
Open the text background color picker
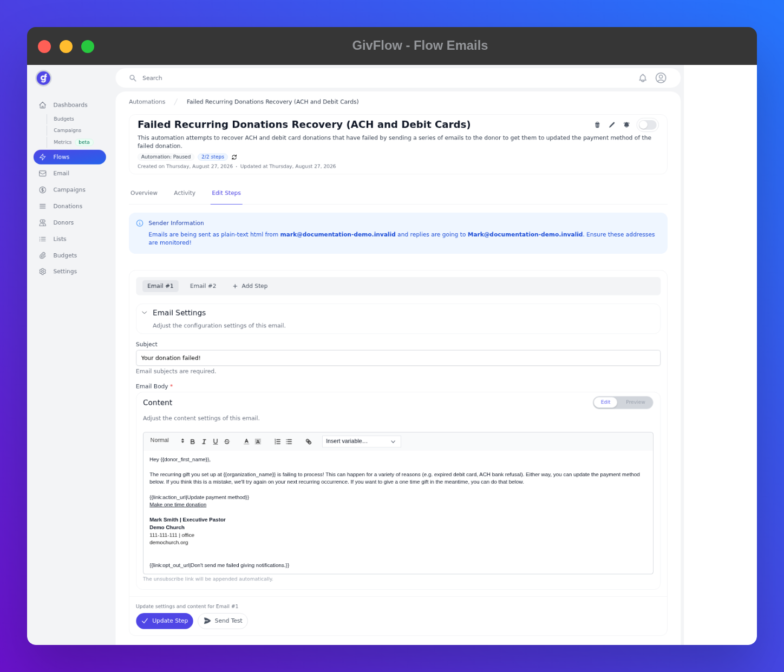pos(258,442)
